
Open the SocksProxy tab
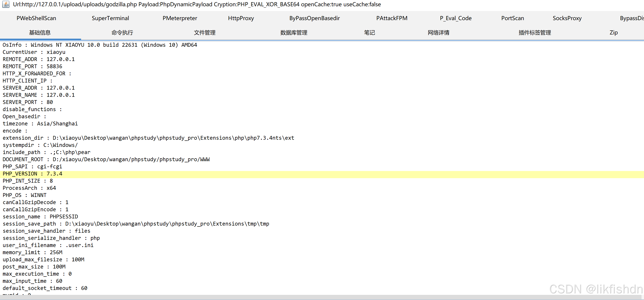point(567,18)
